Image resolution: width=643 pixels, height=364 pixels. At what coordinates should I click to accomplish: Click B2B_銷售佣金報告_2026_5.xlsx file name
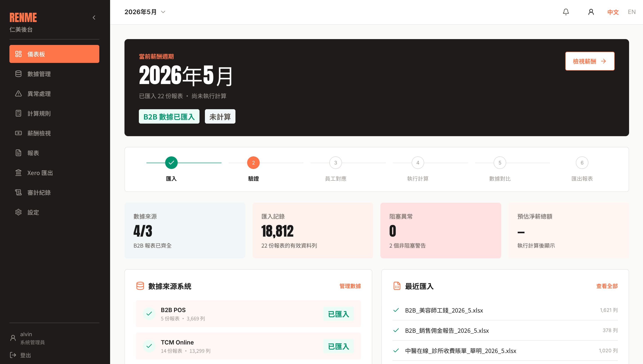coord(447,331)
